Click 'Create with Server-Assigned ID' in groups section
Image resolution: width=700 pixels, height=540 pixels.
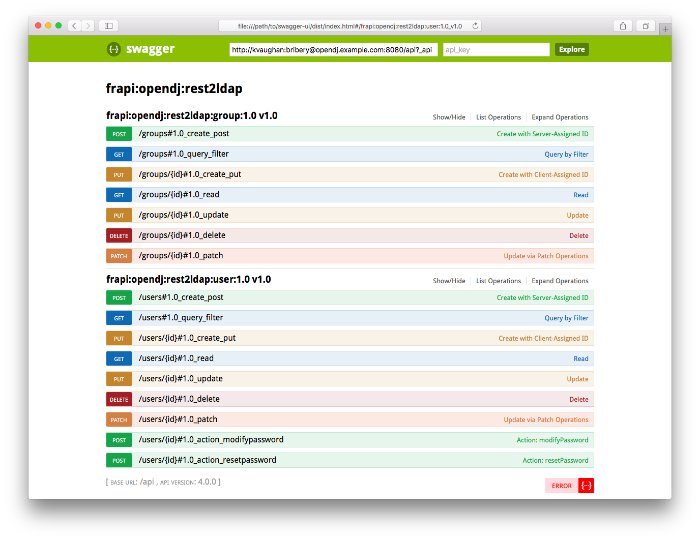[x=542, y=134]
